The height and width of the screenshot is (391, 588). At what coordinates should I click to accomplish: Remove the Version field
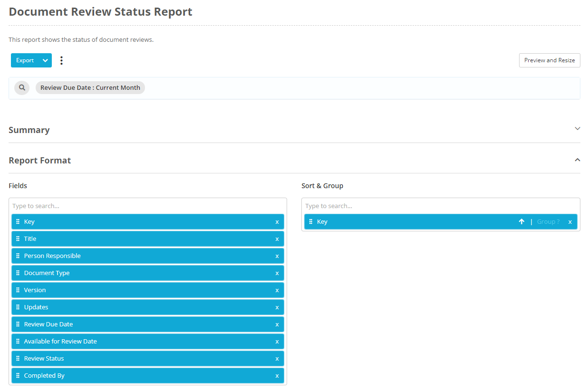pos(277,290)
